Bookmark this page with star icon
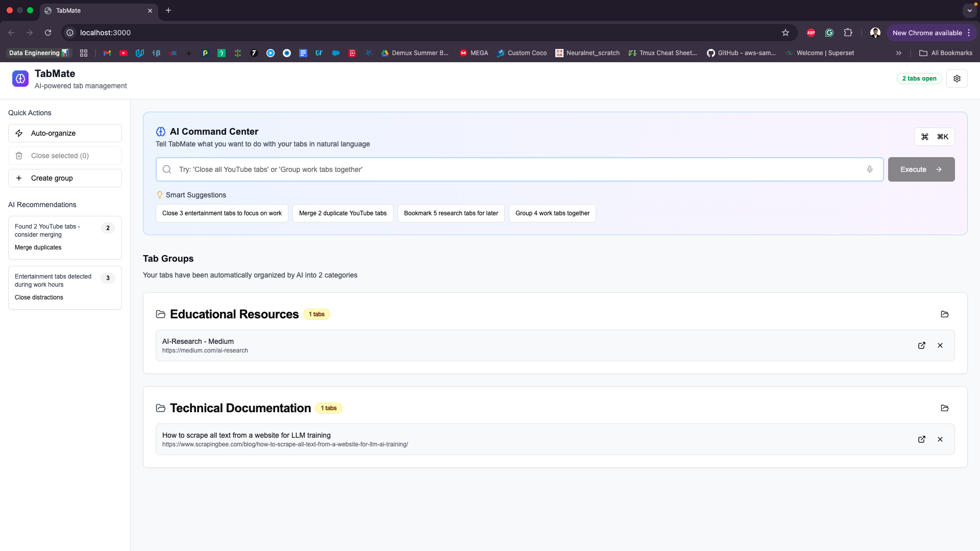 tap(785, 33)
